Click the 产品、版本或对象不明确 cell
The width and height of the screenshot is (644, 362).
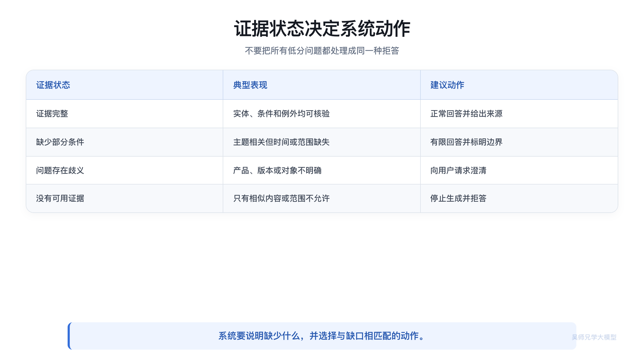pyautogui.click(x=321, y=170)
